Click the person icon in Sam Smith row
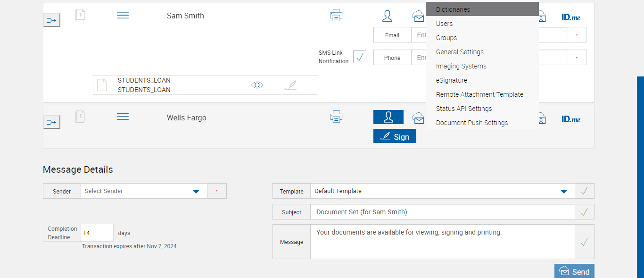The height and width of the screenshot is (278, 644). tap(388, 16)
